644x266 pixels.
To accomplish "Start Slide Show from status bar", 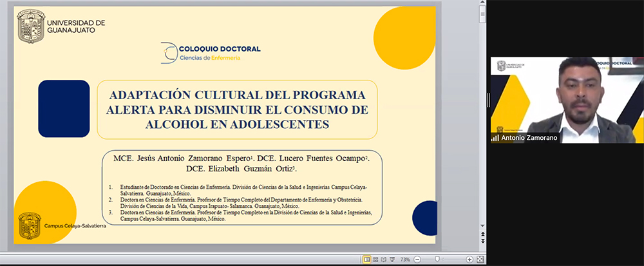I will 393,260.
